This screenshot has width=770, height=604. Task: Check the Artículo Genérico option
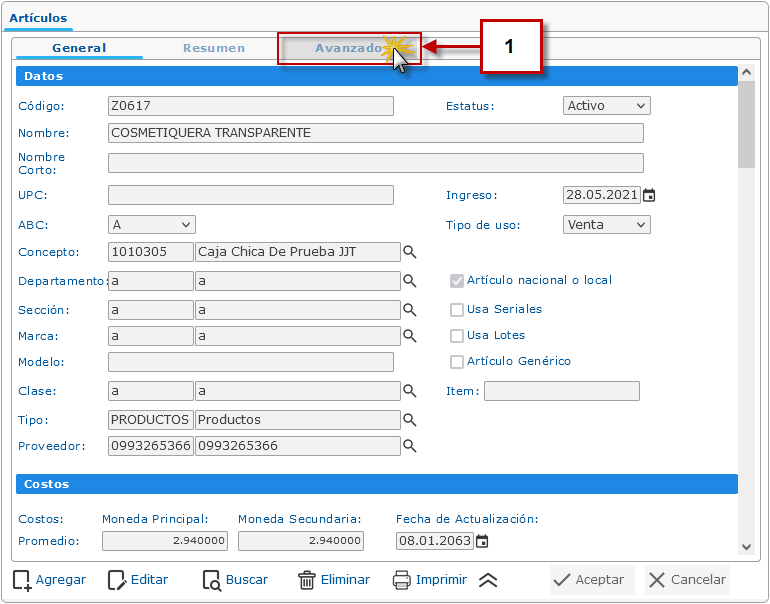point(457,362)
